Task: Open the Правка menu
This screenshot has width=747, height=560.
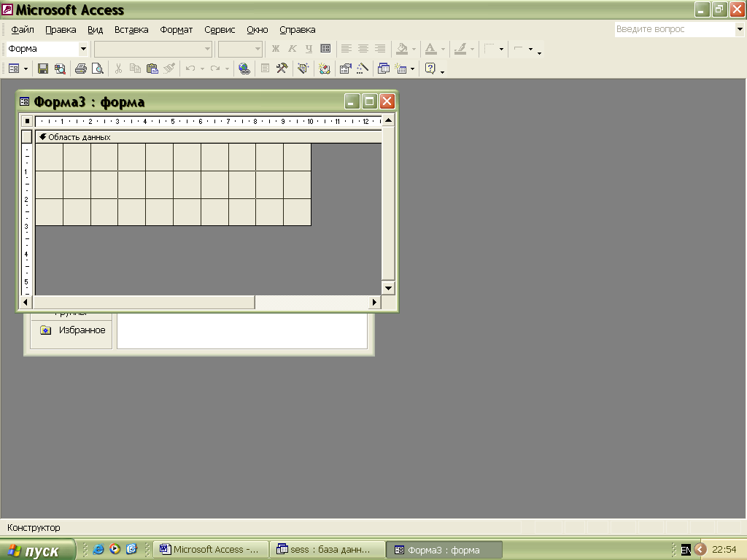Action: pos(61,29)
